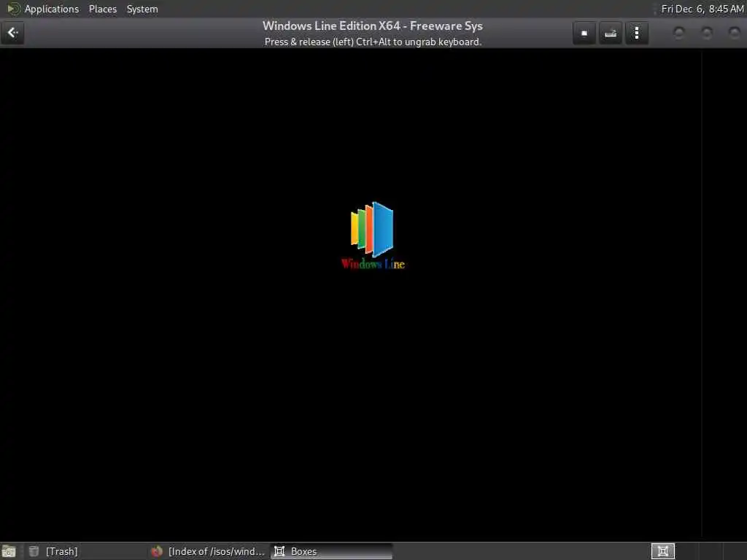Switch to the second workspace in switcher
The height and width of the screenshot is (560, 747).
coord(686,551)
